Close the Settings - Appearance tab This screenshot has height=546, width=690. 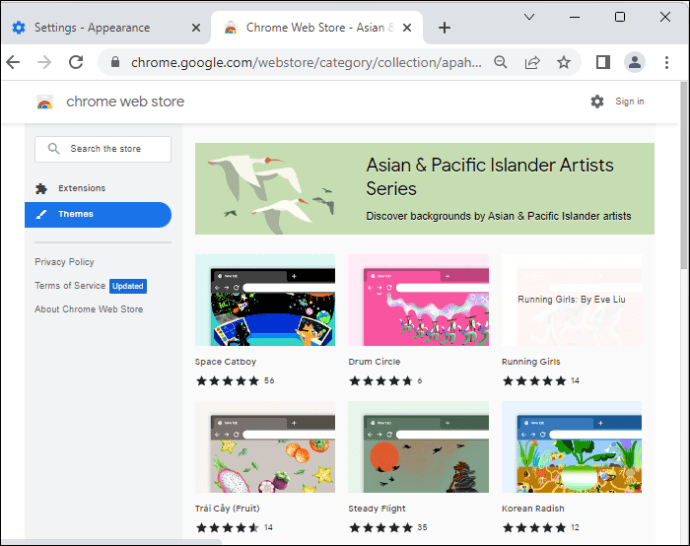tap(196, 28)
